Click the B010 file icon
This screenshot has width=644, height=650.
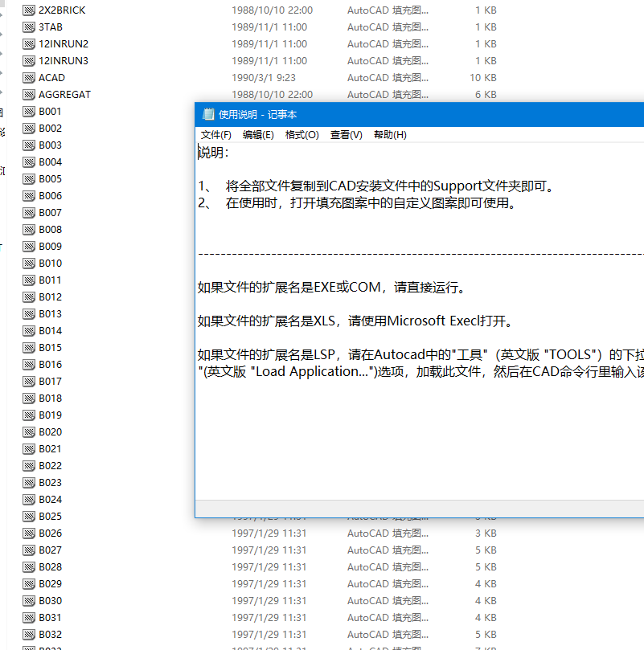click(x=29, y=264)
